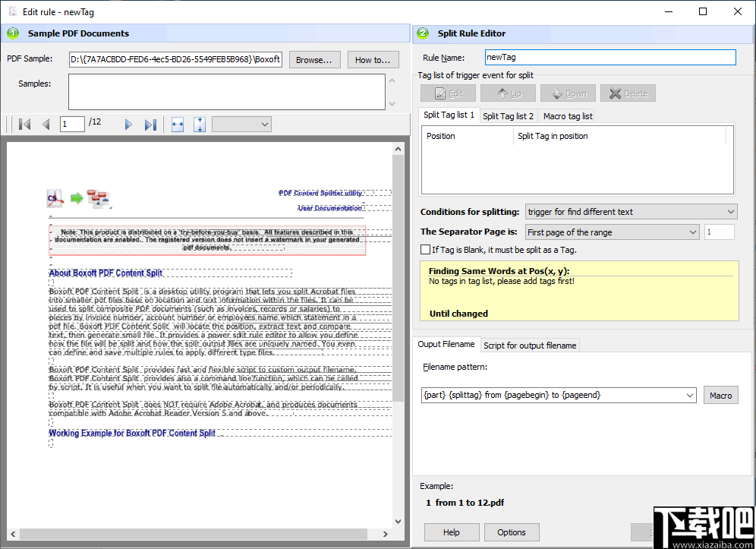756x549 pixels.
Task: Click 'About Boxoft PDF Content Split' heading
Action: tap(106, 273)
